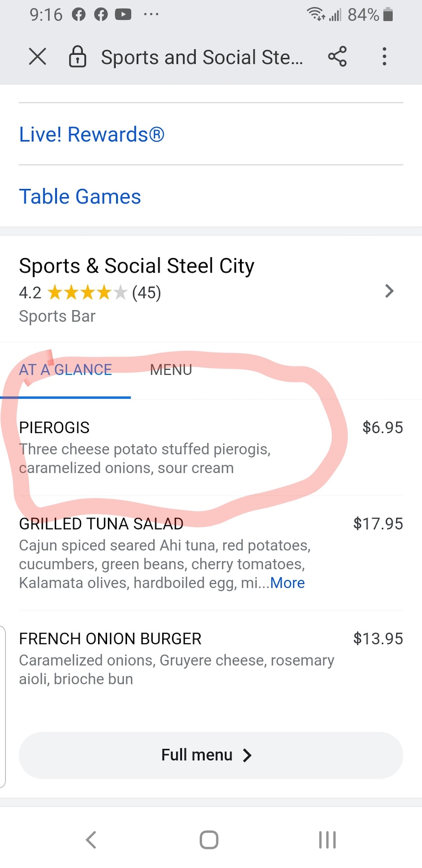This screenshot has height=868, width=422.
Task: Tap the page title Sports and Social Ste...
Action: 202,57
